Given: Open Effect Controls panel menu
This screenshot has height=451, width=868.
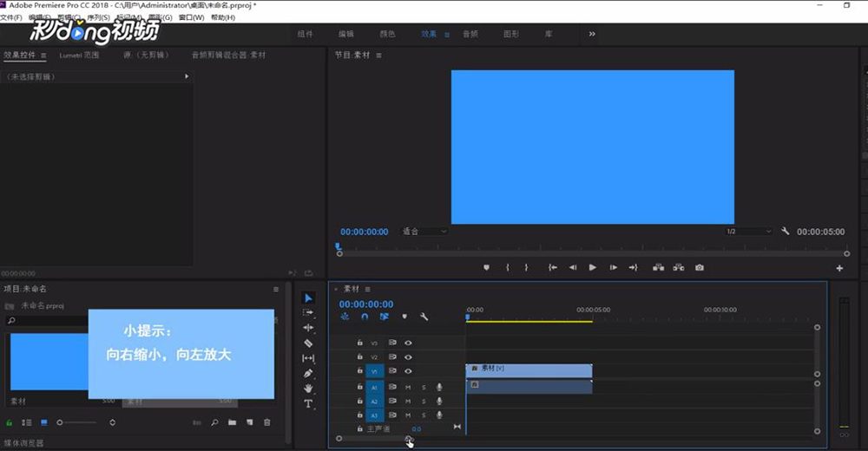Looking at the screenshot, I should click(x=43, y=56).
